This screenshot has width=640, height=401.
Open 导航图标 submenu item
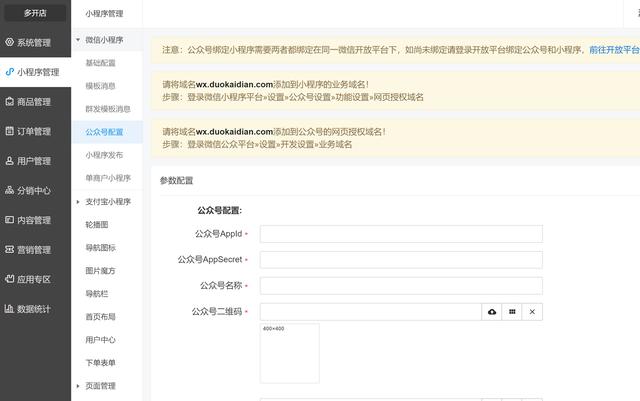[100, 247]
